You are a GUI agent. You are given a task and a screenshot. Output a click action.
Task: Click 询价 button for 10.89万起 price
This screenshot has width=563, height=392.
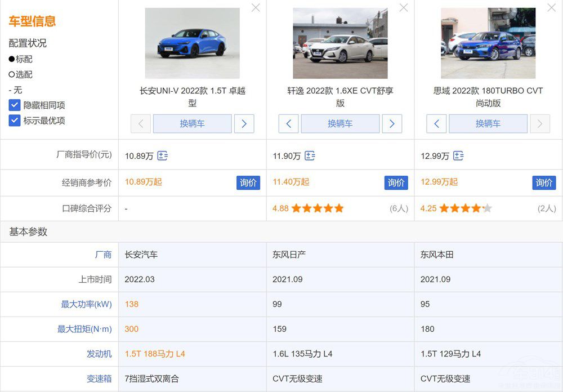pyautogui.click(x=248, y=182)
